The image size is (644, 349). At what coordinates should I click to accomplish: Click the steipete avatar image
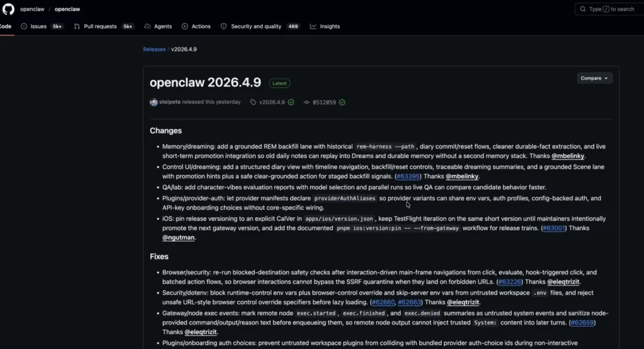click(x=154, y=103)
